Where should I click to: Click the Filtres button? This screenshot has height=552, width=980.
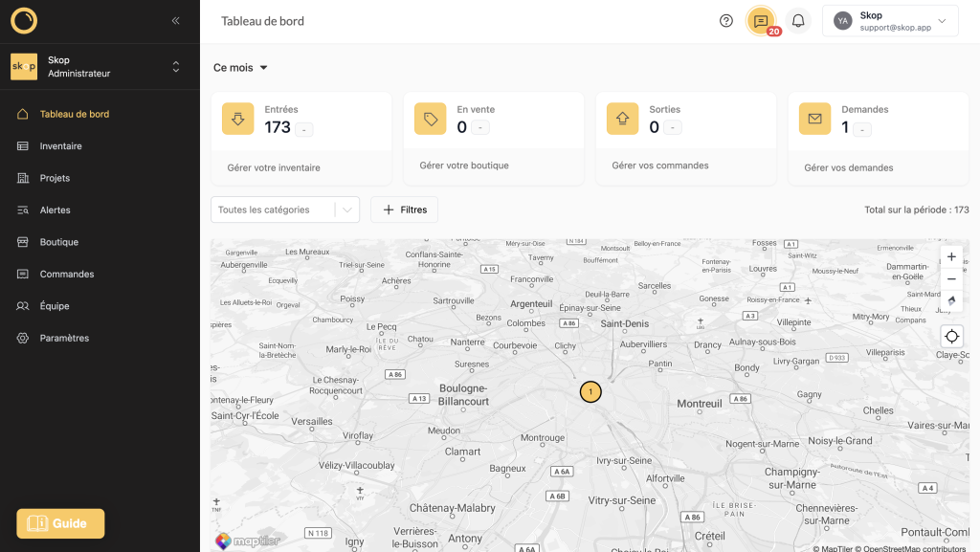pos(404,210)
